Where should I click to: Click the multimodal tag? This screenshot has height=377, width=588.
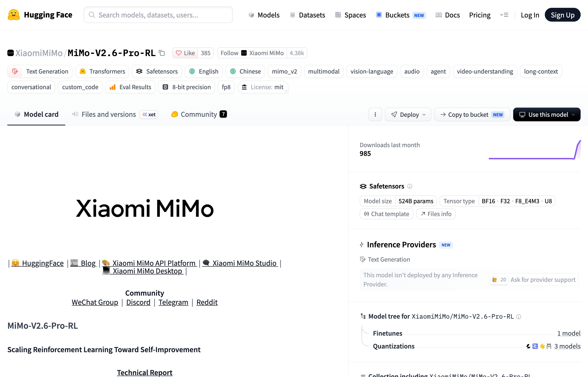[x=324, y=71]
